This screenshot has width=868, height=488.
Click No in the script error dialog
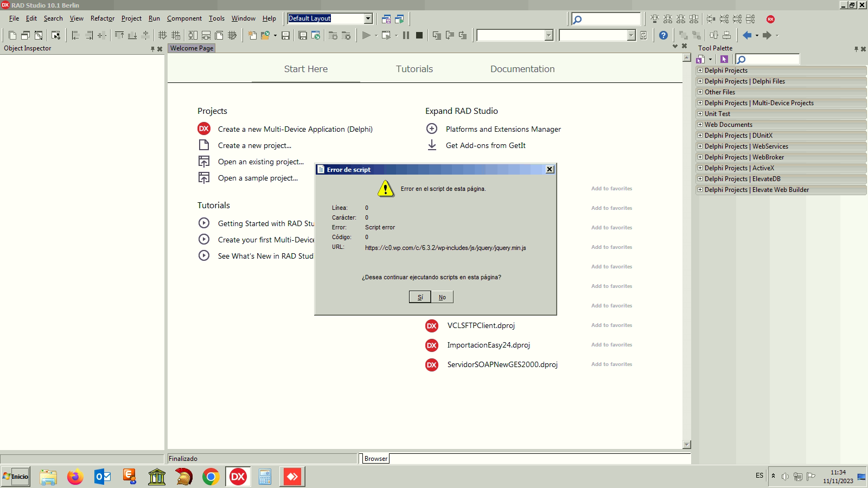point(442,297)
